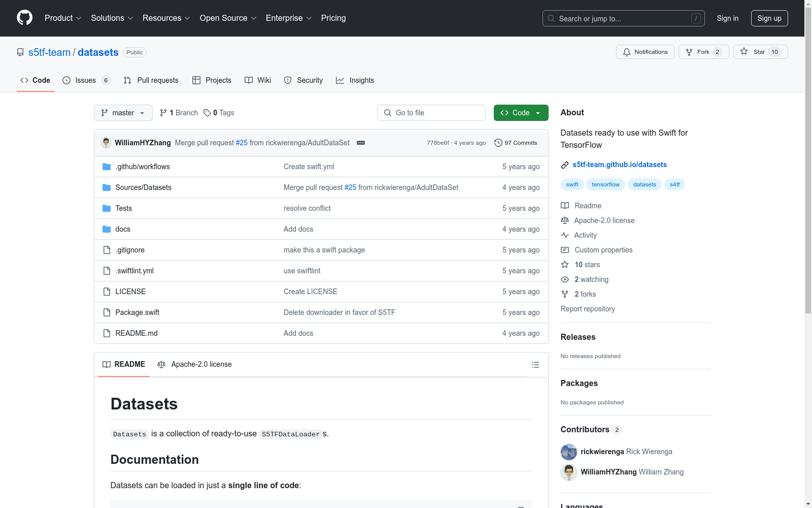Open pull request #25 link in commit bar

pyautogui.click(x=242, y=143)
